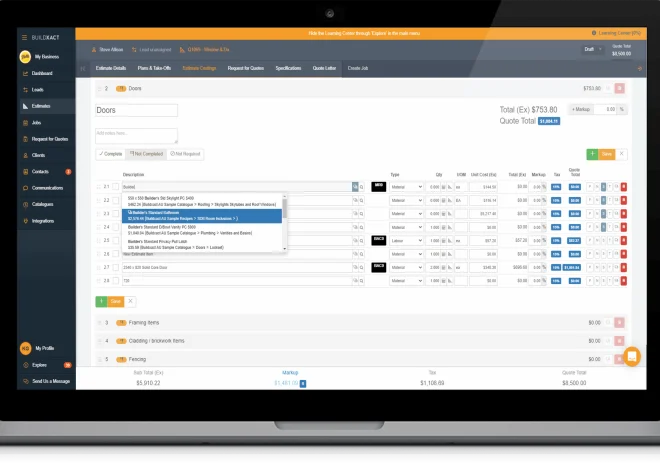Open Dashboard from the sidebar

[42, 73]
